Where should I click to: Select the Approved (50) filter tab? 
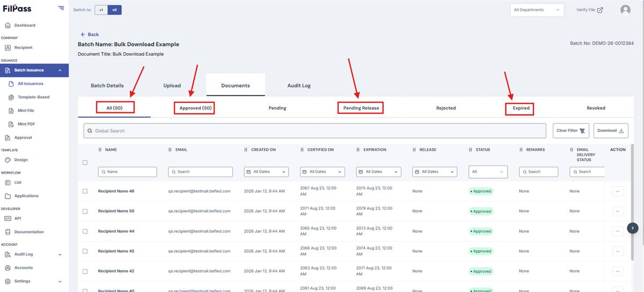point(196,108)
